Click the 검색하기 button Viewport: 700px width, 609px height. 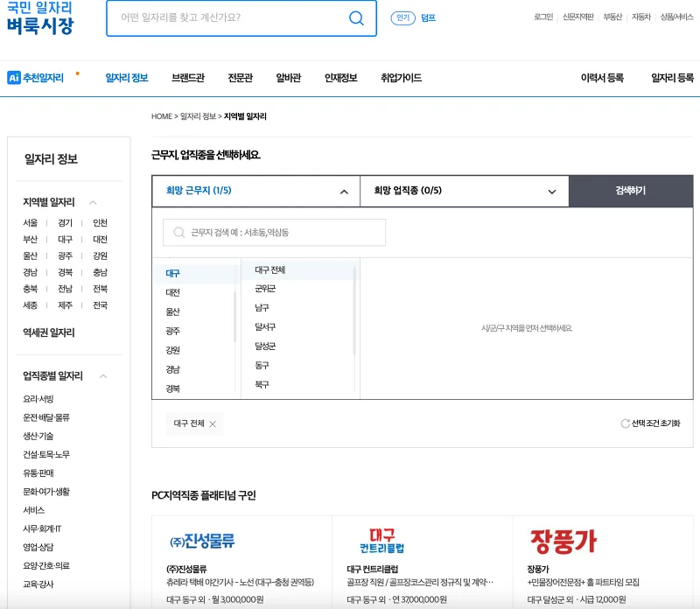coord(631,191)
